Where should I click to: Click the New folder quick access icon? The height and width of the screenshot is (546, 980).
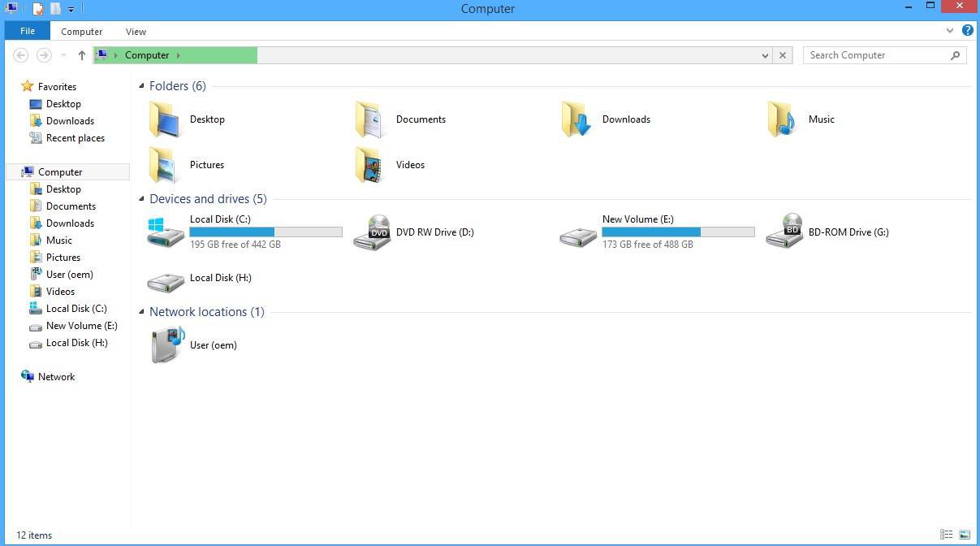click(x=55, y=9)
